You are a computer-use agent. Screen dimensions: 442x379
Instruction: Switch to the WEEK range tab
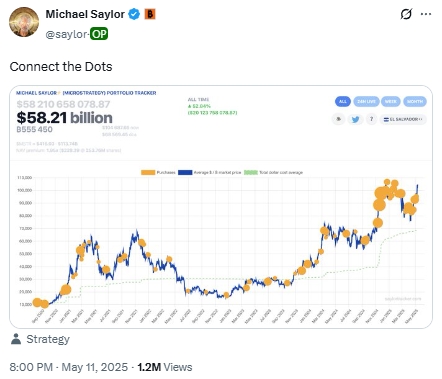[391, 101]
